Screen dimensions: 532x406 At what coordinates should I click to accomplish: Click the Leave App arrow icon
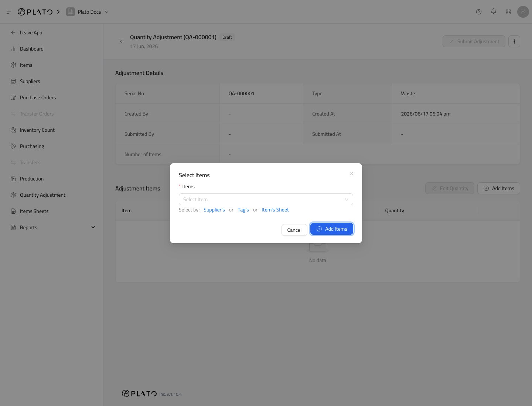coord(13,32)
